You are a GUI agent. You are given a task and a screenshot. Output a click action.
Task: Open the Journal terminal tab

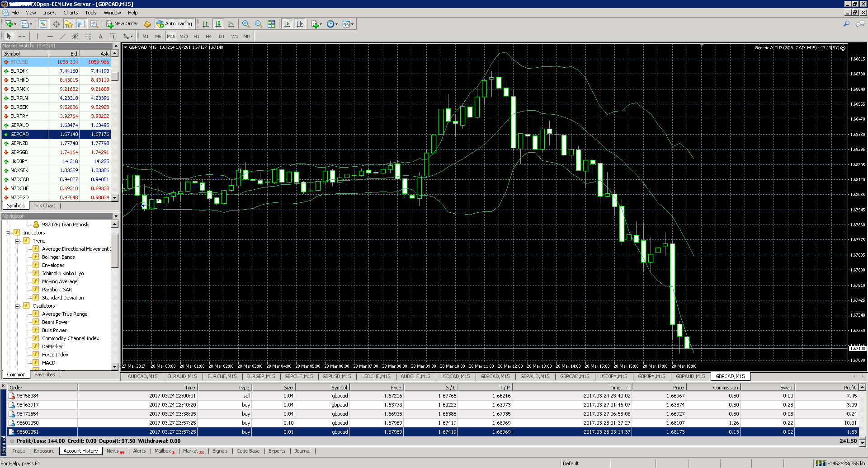click(302, 451)
